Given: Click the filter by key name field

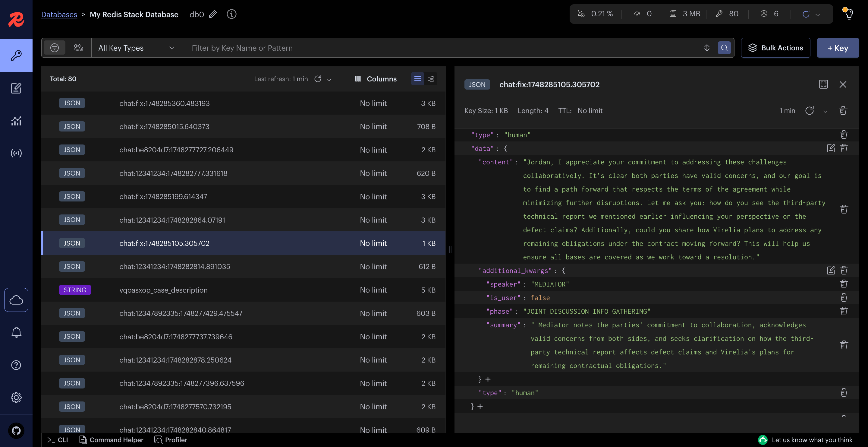Looking at the screenshot, I should coord(442,48).
